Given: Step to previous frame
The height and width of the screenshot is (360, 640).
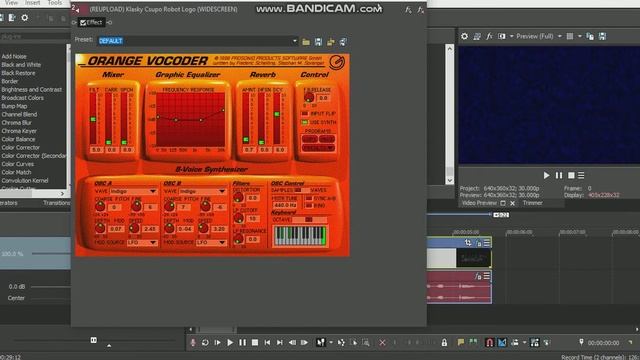Looking at the screenshot, I should pos(292,342).
